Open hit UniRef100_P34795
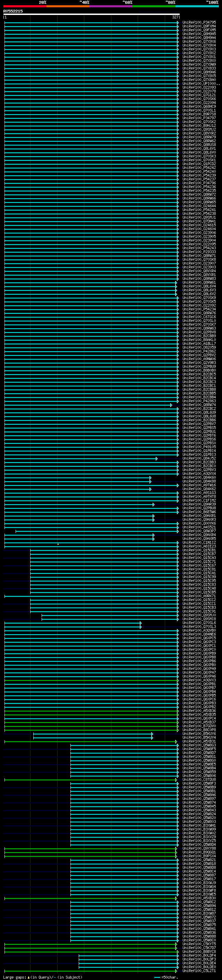222x980 pixels. (x=199, y=23)
